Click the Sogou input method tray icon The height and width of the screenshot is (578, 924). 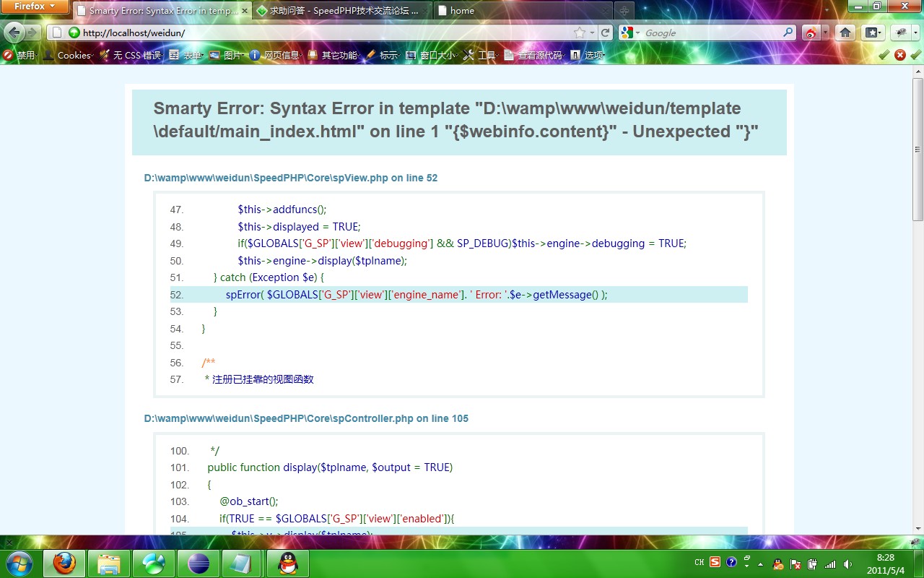pyautogui.click(x=715, y=562)
